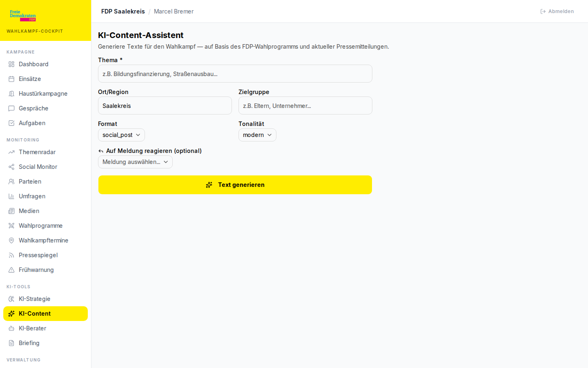Click FDP Saalekreis breadcrumb
Image resolution: width=588 pixels, height=368 pixels.
coord(123,11)
